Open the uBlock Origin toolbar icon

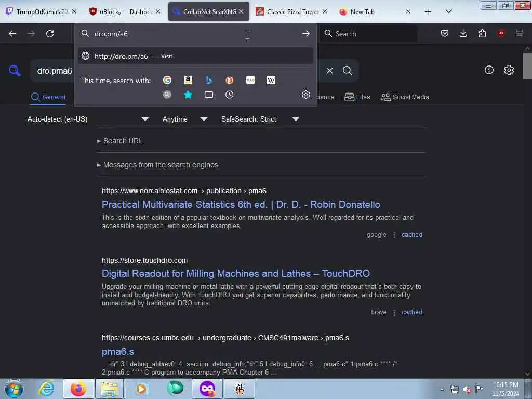[x=501, y=33]
